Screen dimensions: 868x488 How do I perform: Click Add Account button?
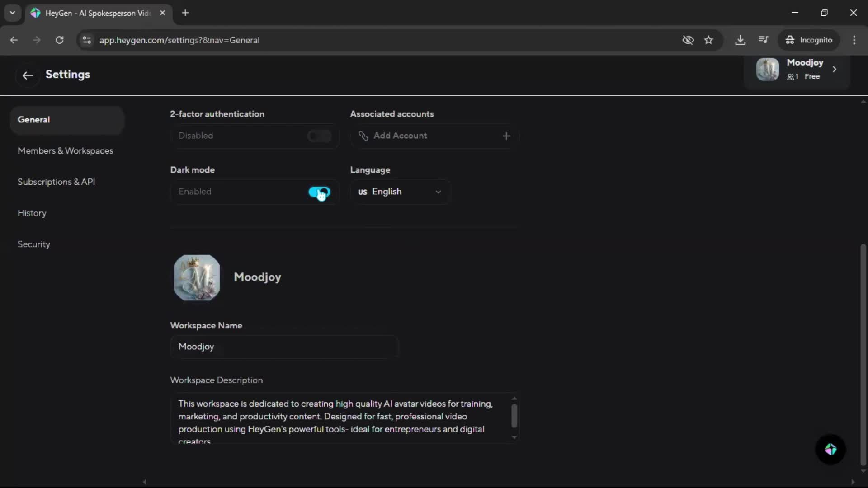[x=400, y=136]
